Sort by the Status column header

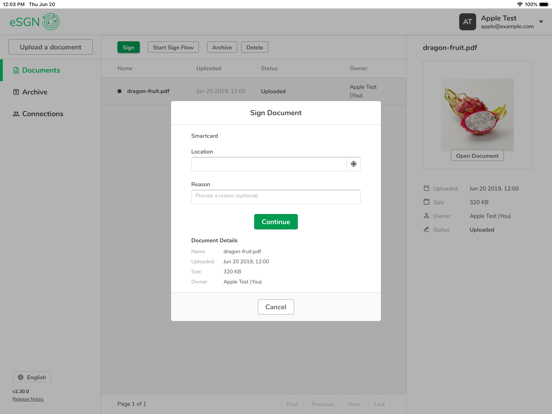[x=269, y=68]
